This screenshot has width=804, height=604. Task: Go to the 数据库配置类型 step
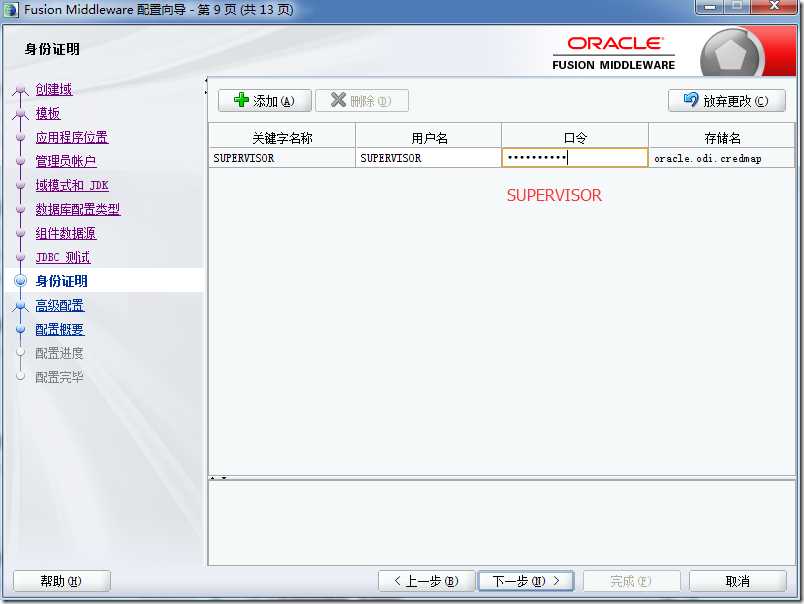coord(78,209)
